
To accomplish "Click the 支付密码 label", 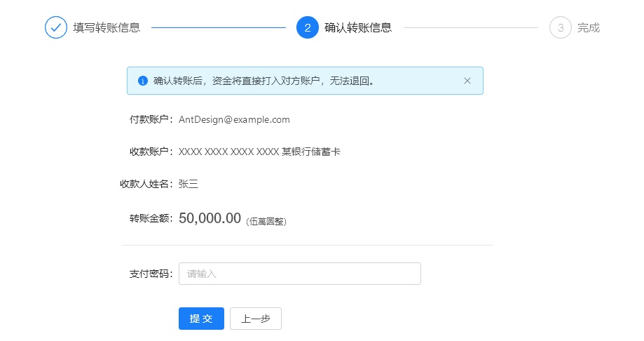I will coord(151,274).
